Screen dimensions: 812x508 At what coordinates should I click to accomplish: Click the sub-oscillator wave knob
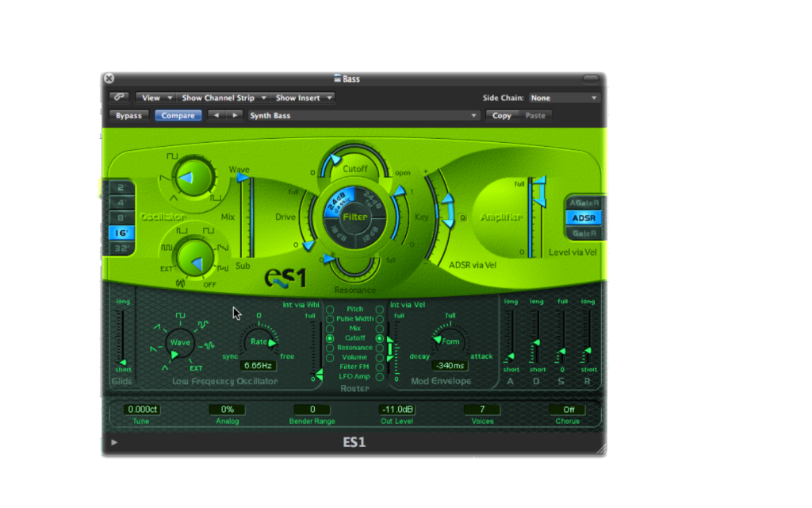coord(195,259)
